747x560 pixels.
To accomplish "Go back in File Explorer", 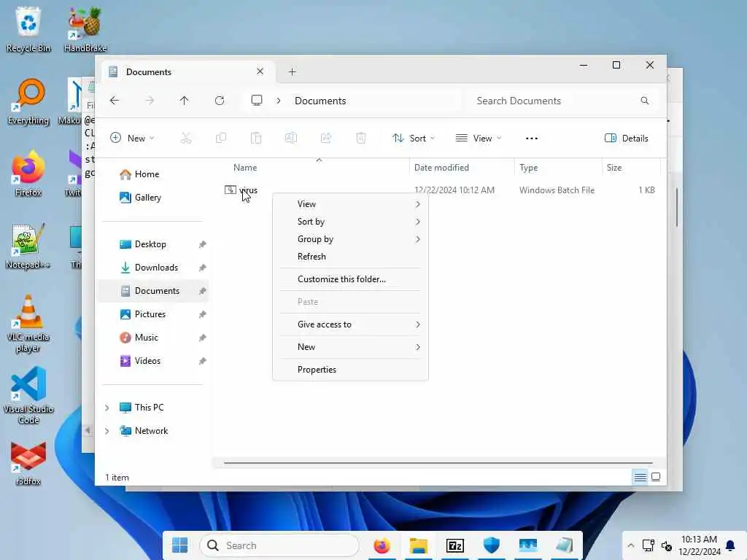I will tap(115, 101).
